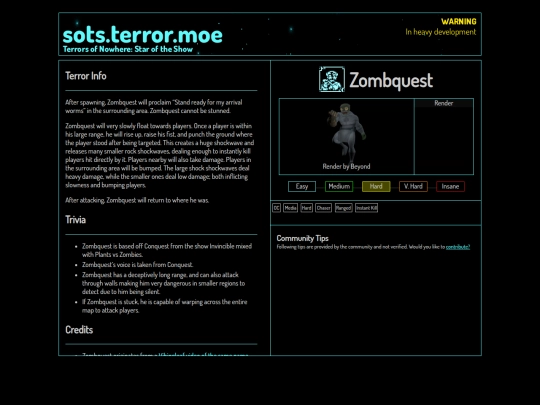Open the sots.terror.moe site title
This screenshot has width=540, height=405.
(142, 35)
